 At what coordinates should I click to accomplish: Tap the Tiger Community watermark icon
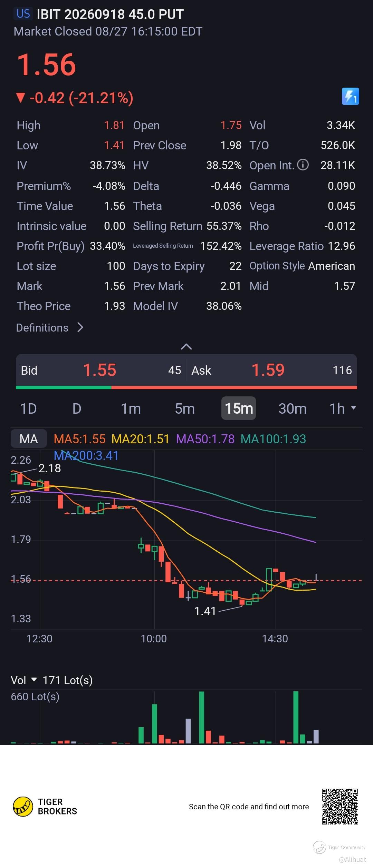319,847
